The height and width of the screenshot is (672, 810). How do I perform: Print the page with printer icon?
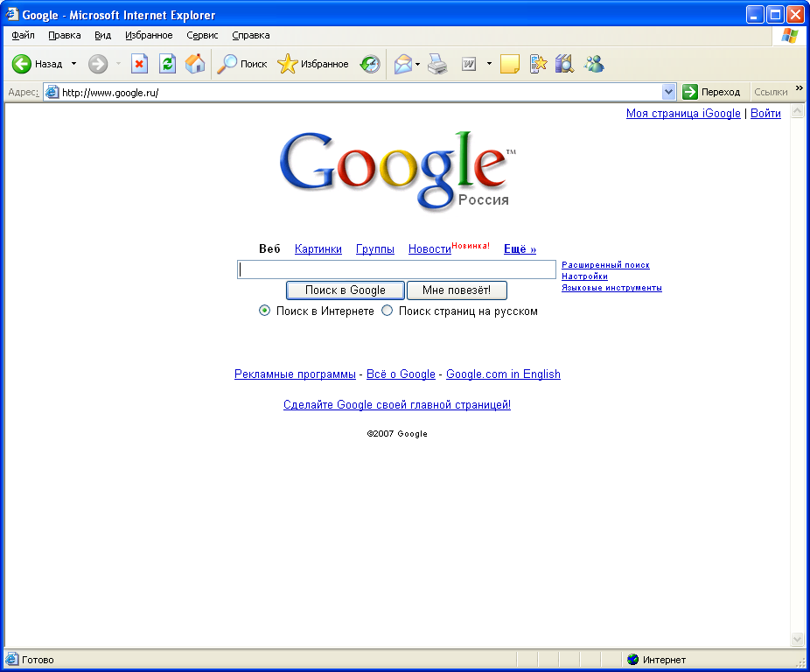(437, 64)
